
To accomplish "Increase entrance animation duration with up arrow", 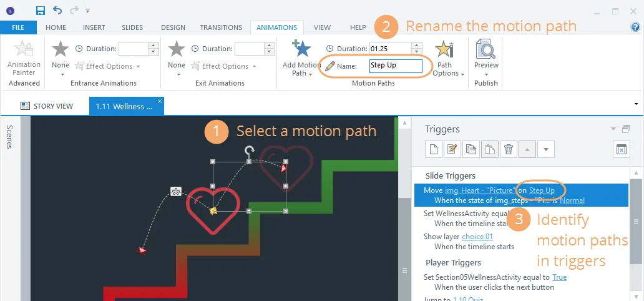I will tap(153, 46).
